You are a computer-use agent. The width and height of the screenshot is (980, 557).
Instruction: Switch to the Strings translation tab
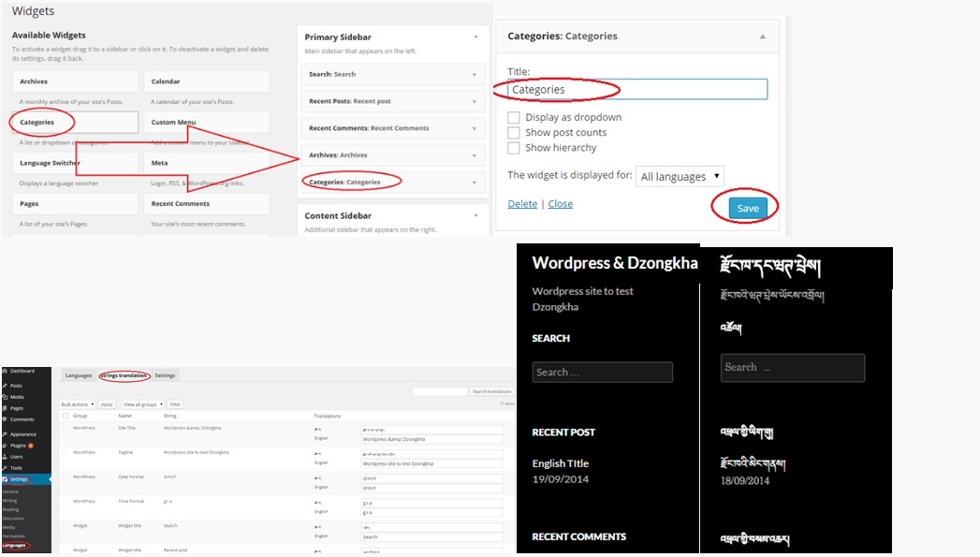click(124, 375)
